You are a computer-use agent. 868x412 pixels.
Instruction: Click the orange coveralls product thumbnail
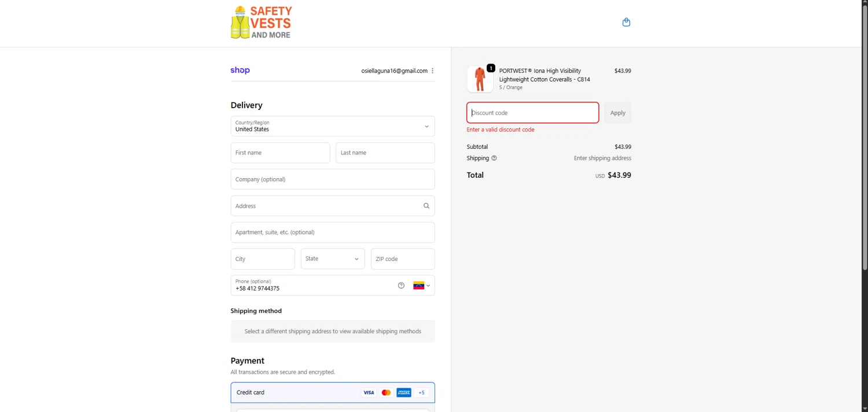pyautogui.click(x=480, y=79)
